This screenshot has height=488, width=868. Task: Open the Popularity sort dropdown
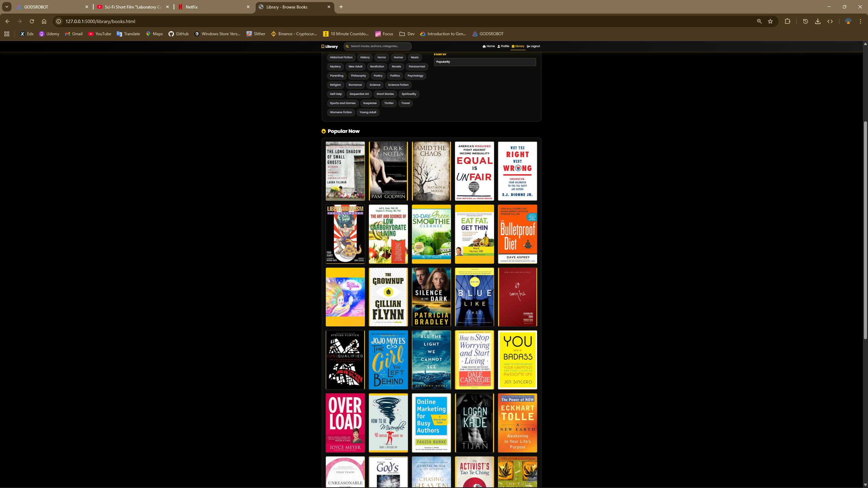pyautogui.click(x=485, y=62)
